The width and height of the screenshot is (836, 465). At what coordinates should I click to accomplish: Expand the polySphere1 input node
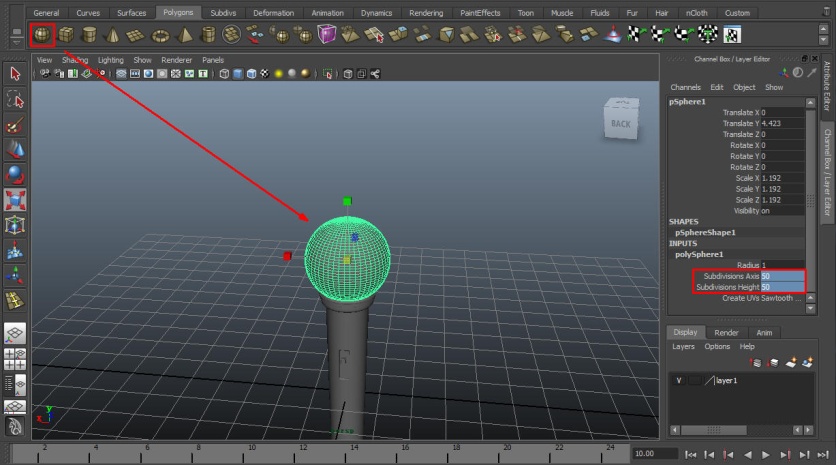point(699,254)
